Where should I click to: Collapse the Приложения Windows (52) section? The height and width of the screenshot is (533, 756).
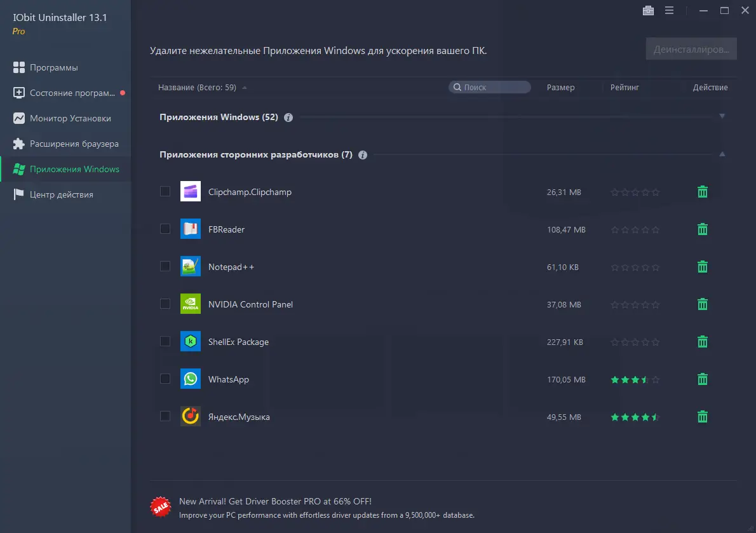click(x=722, y=116)
